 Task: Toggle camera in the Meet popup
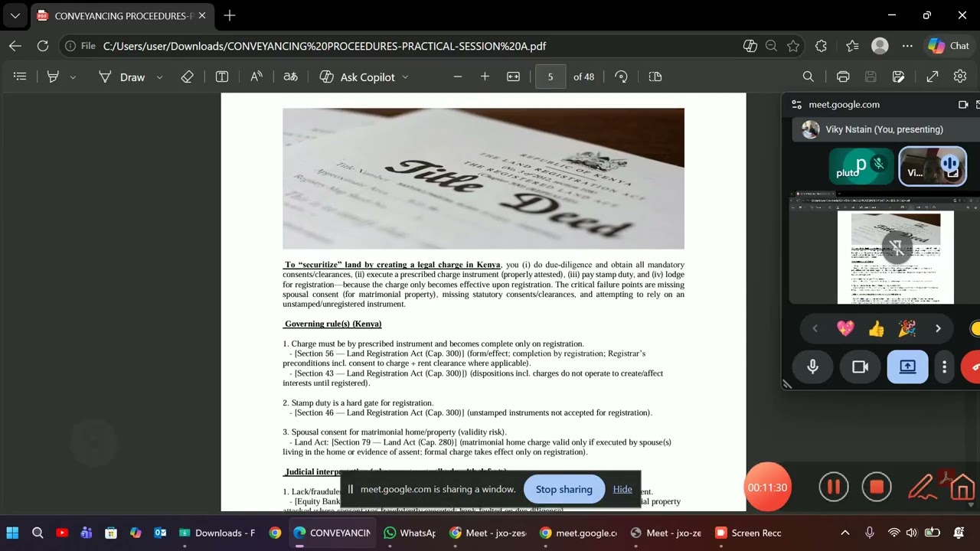(x=860, y=367)
